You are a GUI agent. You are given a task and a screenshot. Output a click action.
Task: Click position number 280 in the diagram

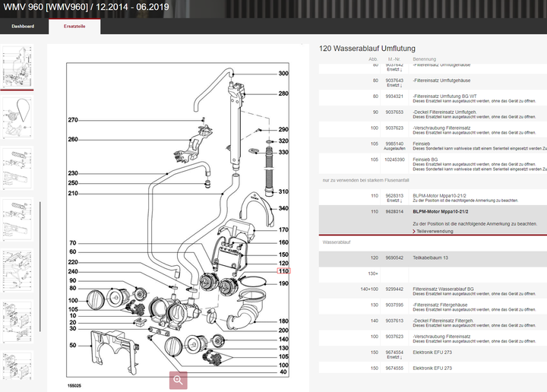coord(283,93)
